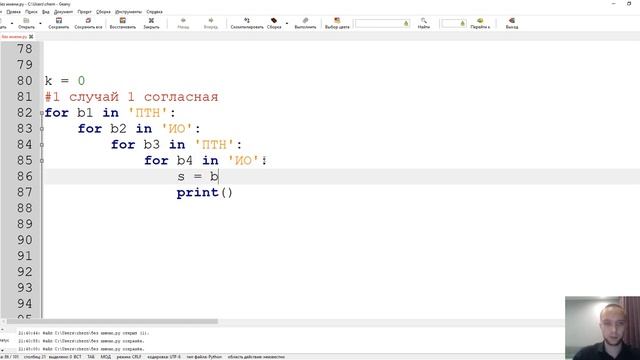Open the Проект (Project) menu
This screenshot has height=360, width=640.
(x=84, y=12)
